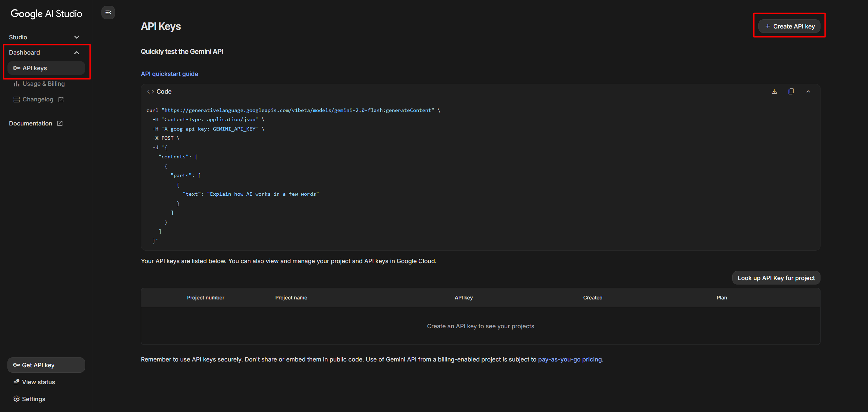Open the pay-as-you-go pricing link
Image resolution: width=868 pixels, height=412 pixels.
(570, 359)
